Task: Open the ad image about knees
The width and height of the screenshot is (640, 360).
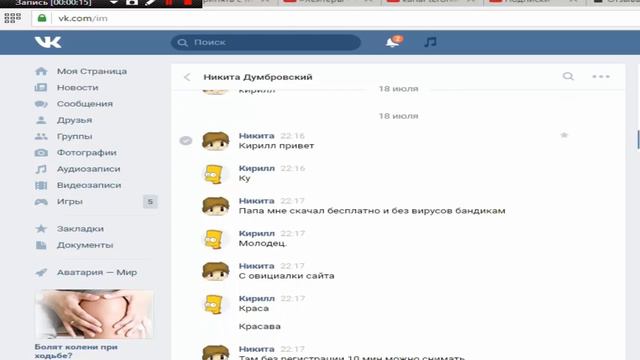Action: click(94, 314)
